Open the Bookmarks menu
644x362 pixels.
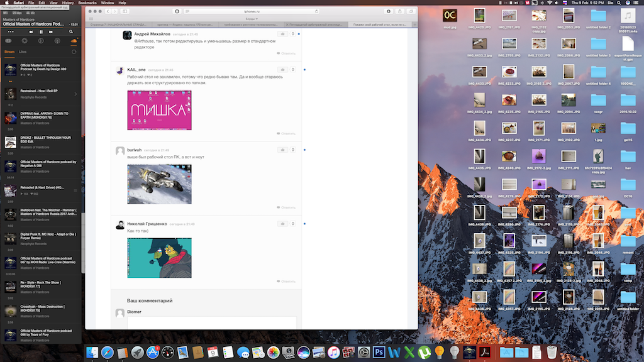[x=87, y=3]
